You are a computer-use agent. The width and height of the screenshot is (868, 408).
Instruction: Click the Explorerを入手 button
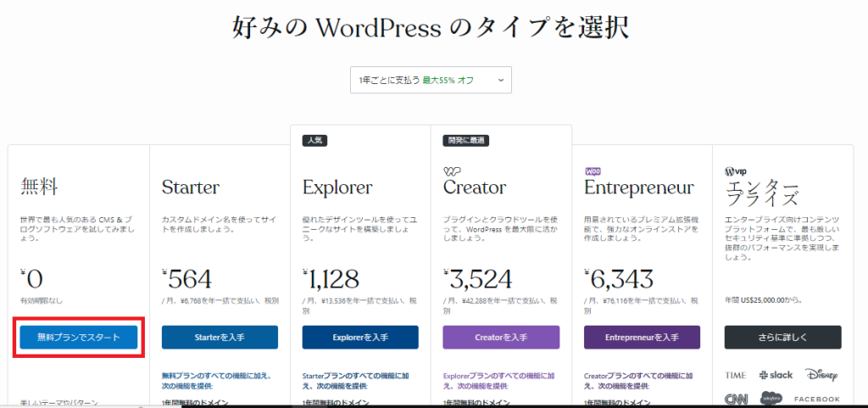point(360,337)
